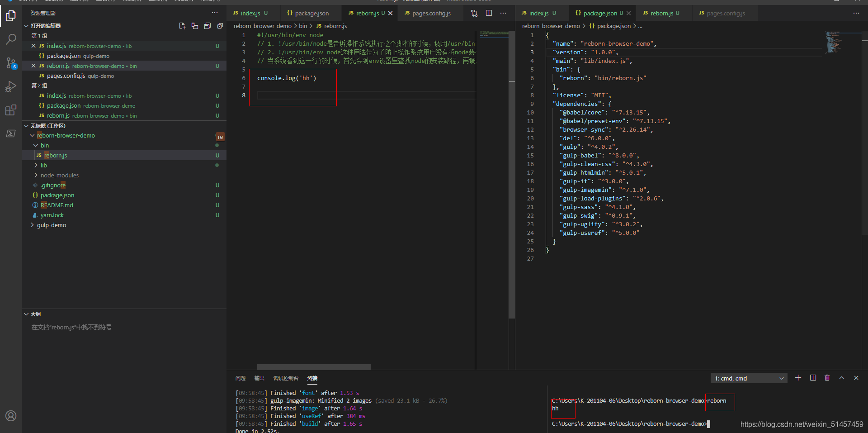
Task: Open the Run and Debug view
Action: tap(11, 86)
